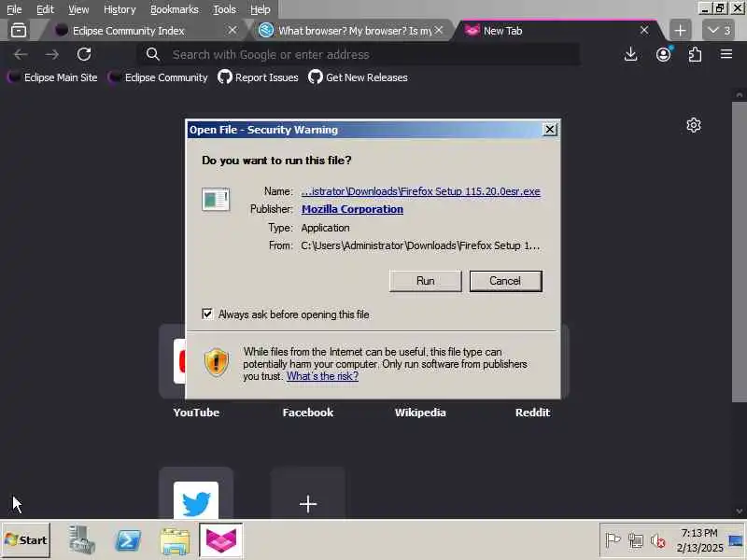747x560 pixels.
Task: Open the History menu
Action: click(120, 9)
